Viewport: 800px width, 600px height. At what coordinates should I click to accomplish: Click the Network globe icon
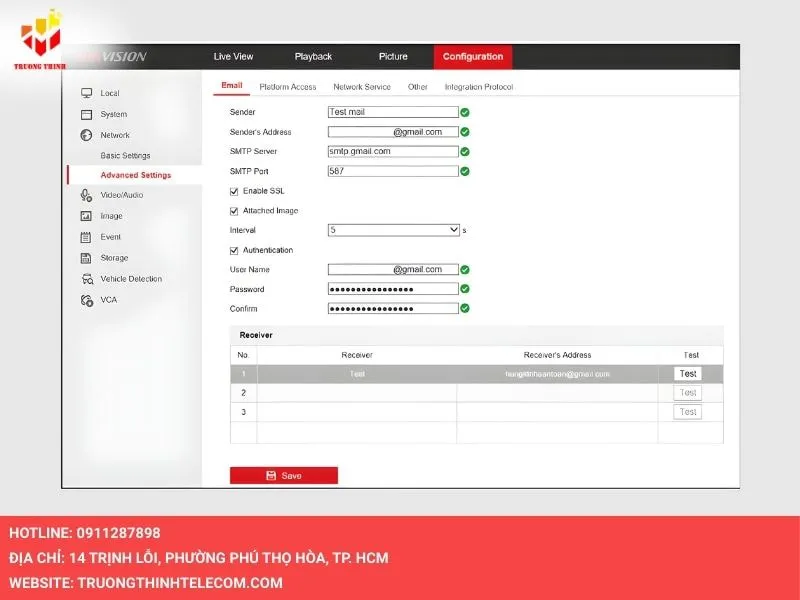click(x=86, y=135)
